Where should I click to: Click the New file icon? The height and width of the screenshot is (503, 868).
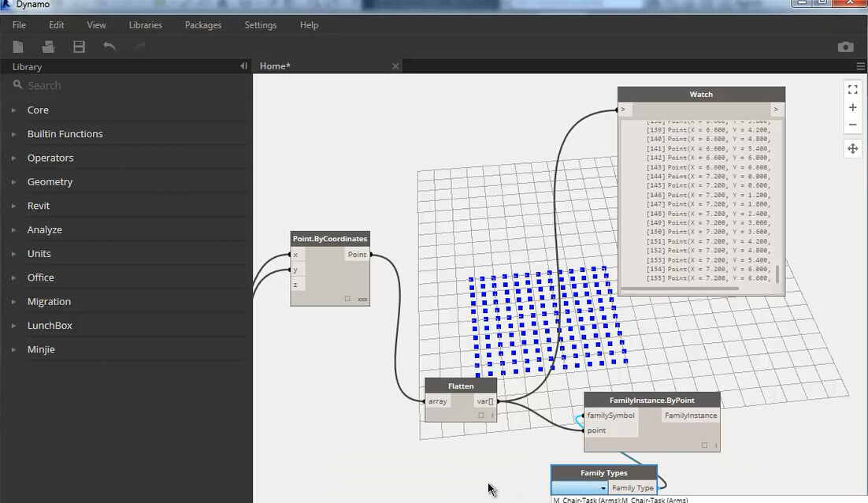(18, 47)
